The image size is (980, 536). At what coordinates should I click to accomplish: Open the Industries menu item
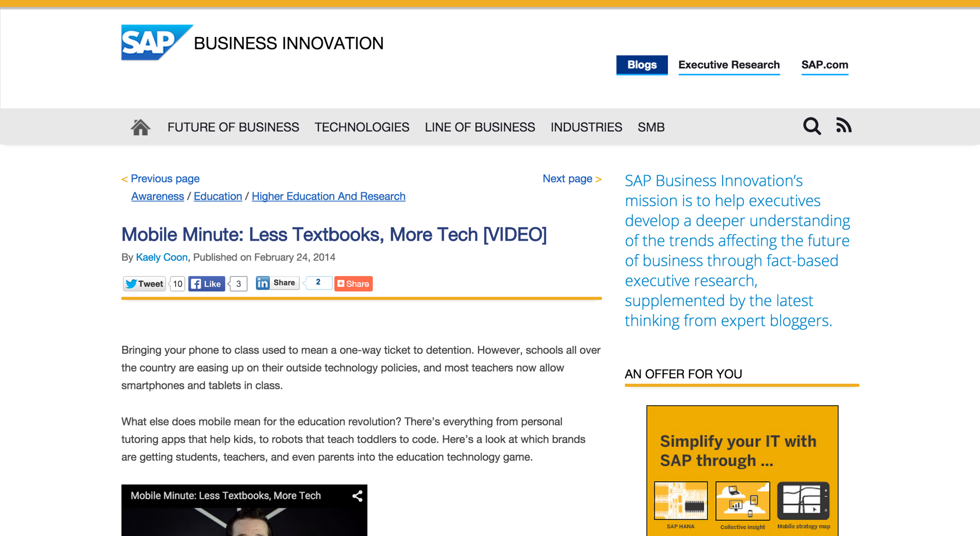[x=586, y=127]
